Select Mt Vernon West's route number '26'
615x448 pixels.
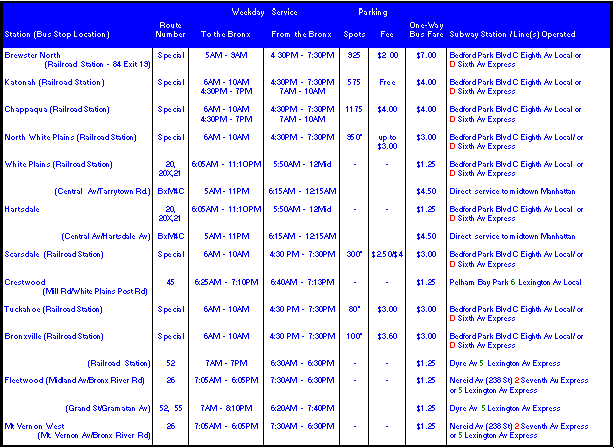coord(170,426)
